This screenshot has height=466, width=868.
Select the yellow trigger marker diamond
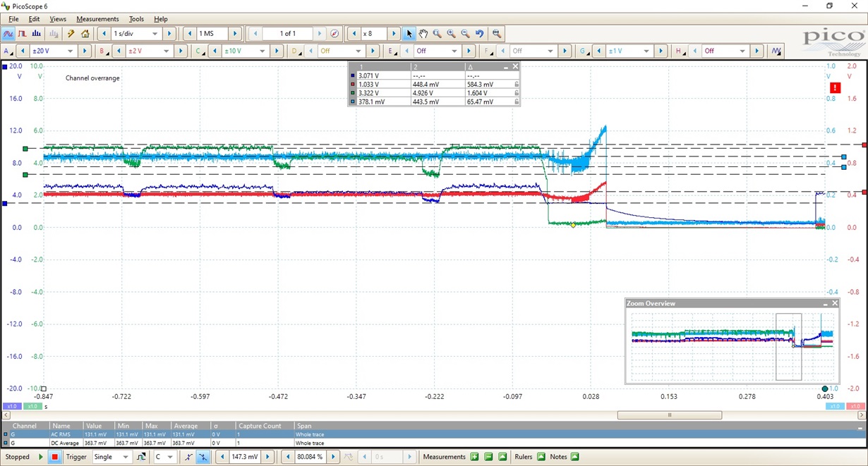click(573, 225)
